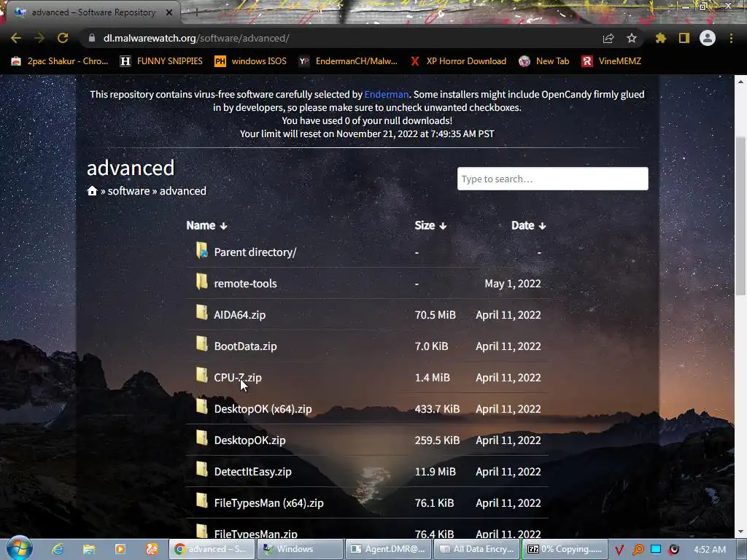747x560 pixels.
Task: Open the 2pac Shakur bookmark
Action: (60, 61)
